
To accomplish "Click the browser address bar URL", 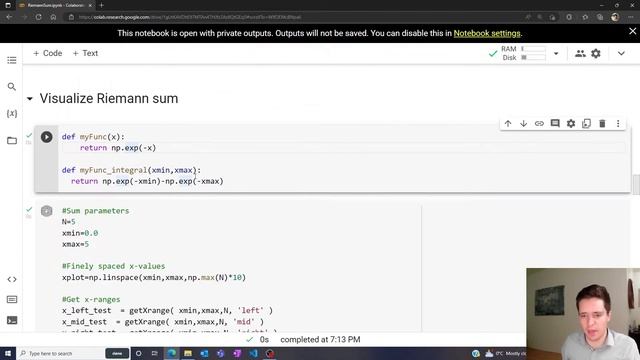I will pos(190,17).
